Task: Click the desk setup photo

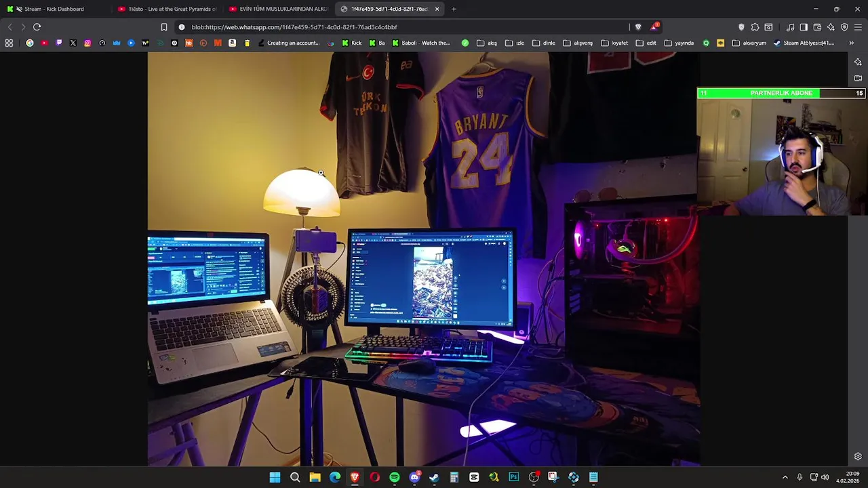Action: 423,259
